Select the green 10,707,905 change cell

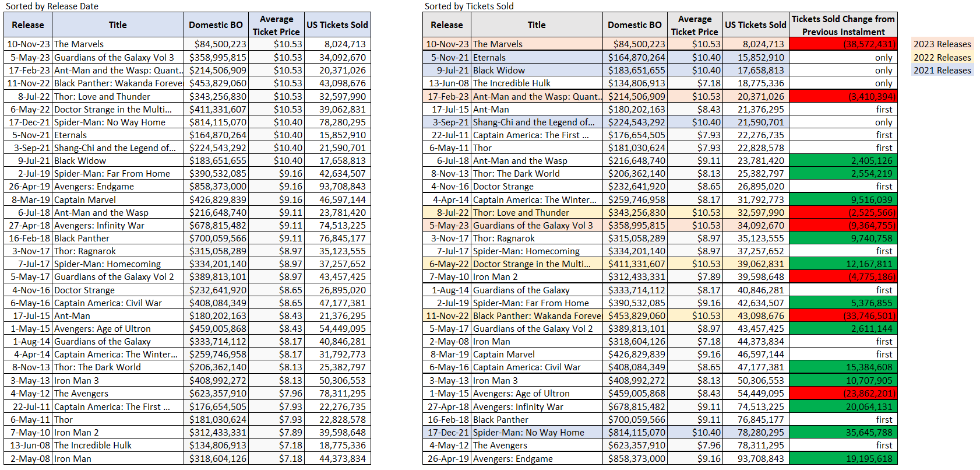pyautogui.click(x=843, y=381)
